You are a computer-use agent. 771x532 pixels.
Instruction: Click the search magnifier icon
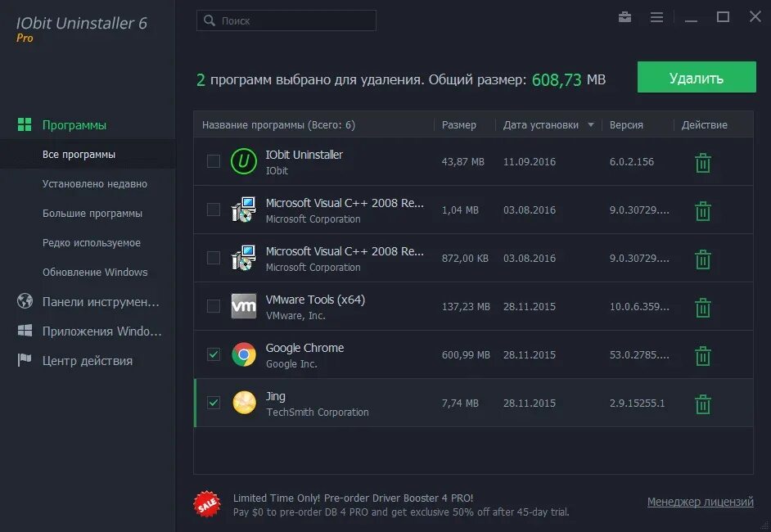coord(210,20)
